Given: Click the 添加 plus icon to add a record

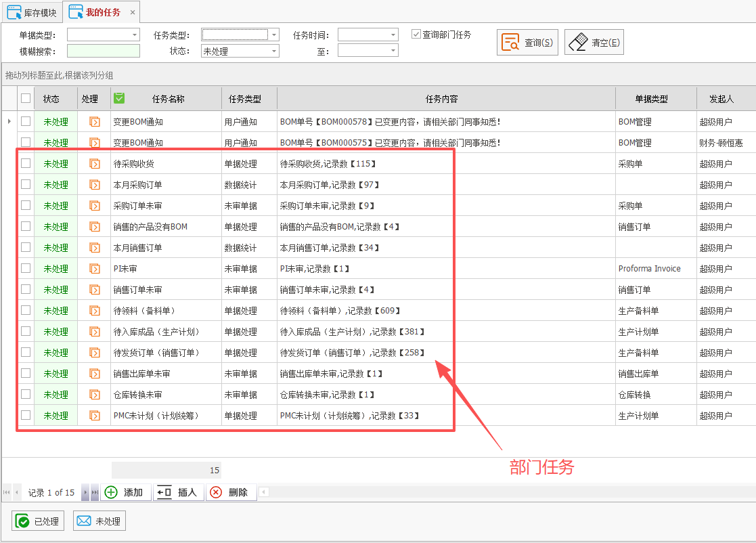Looking at the screenshot, I should click(x=110, y=492).
